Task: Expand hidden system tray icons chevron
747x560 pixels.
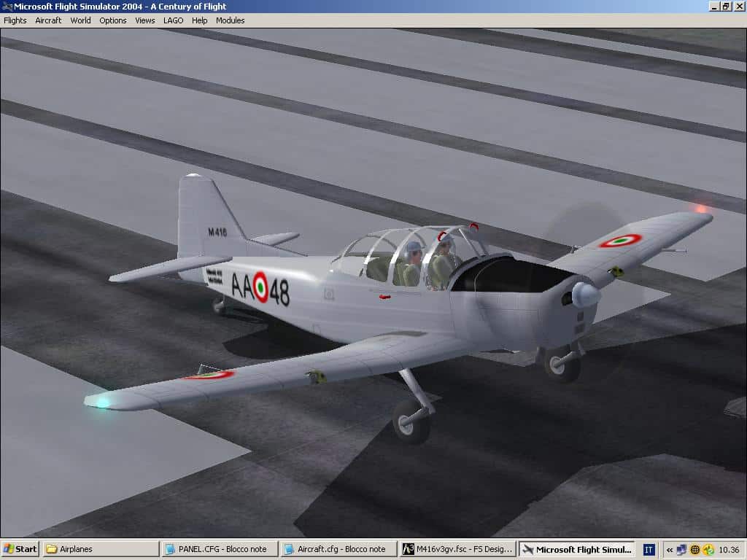Action: (x=669, y=550)
